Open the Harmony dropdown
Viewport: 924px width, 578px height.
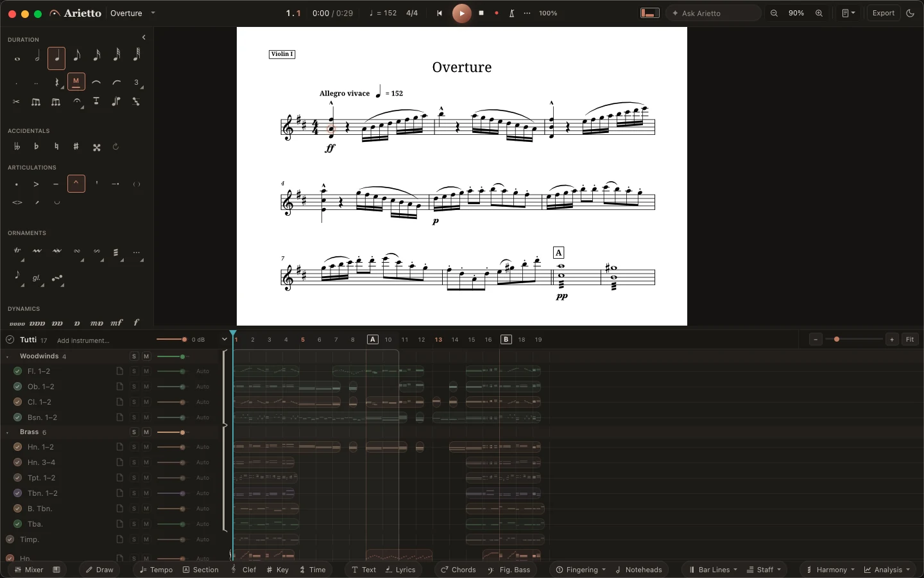(x=830, y=570)
